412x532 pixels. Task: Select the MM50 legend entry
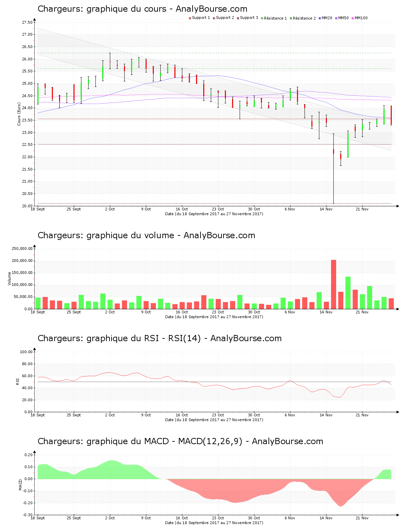[x=342, y=18]
